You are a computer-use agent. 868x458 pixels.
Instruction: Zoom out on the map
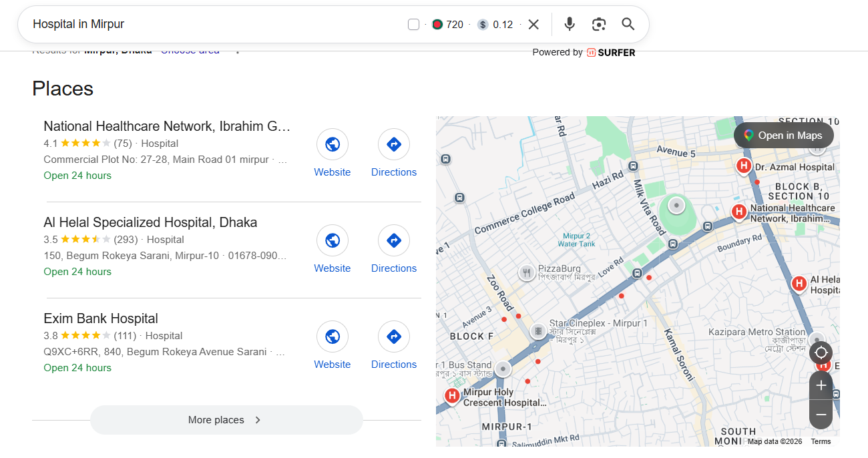[821, 414]
